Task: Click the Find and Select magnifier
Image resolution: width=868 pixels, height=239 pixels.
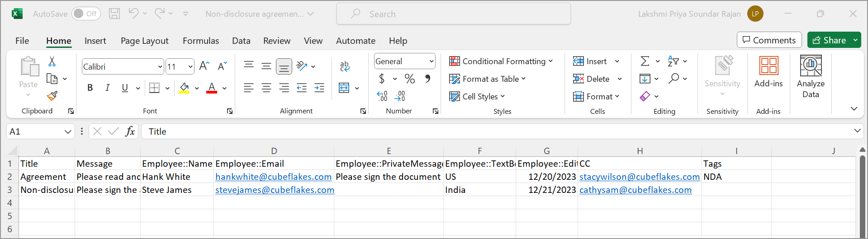Action: pos(674,79)
